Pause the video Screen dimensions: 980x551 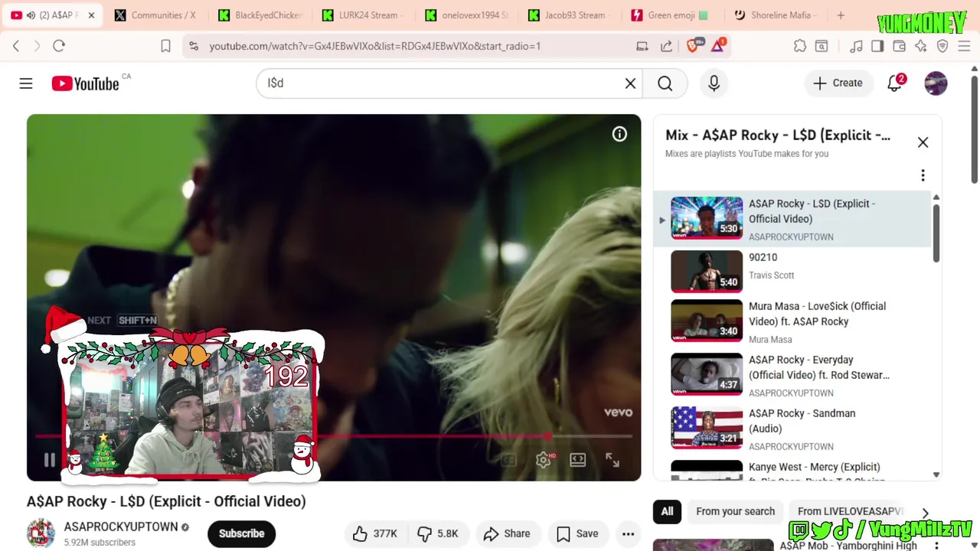(x=50, y=460)
